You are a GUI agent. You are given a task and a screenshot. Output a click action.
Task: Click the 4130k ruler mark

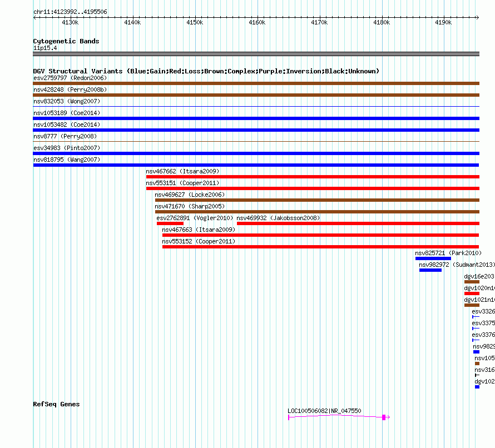tap(70, 22)
